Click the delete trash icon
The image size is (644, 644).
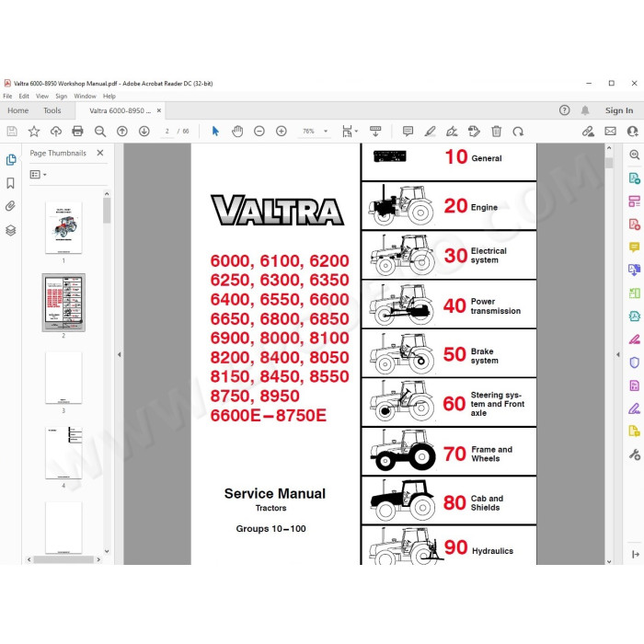(496, 132)
